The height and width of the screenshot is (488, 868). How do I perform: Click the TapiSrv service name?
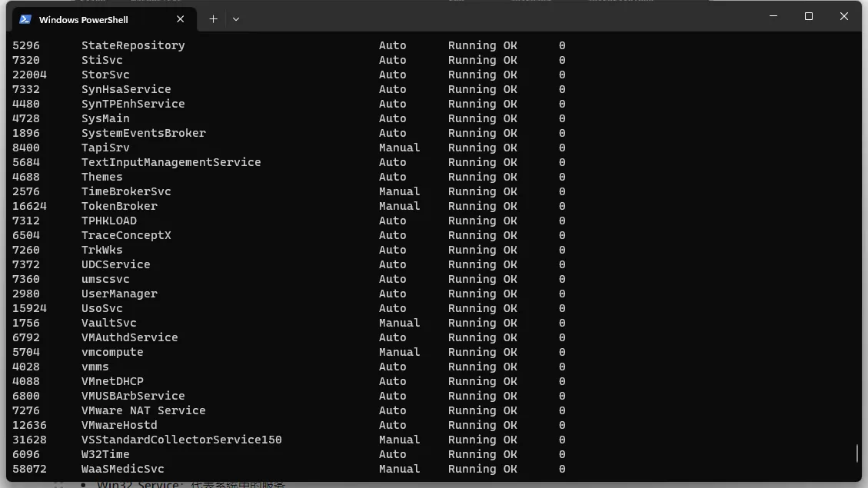pos(105,148)
